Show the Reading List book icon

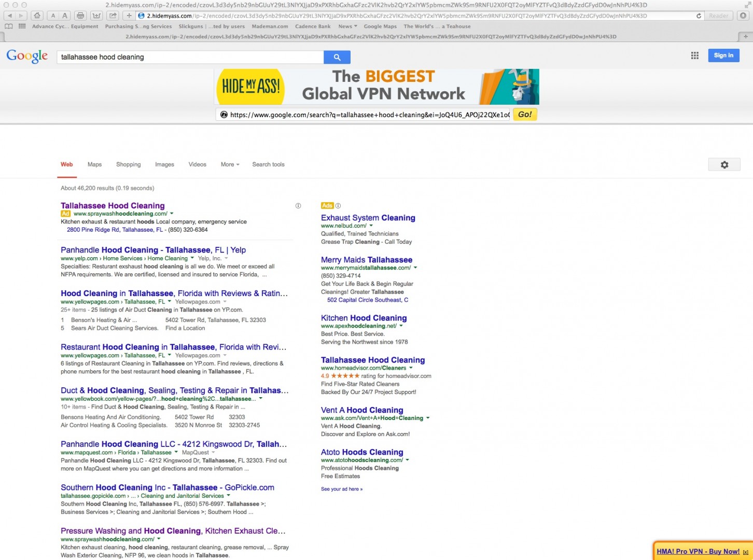pos(8,26)
